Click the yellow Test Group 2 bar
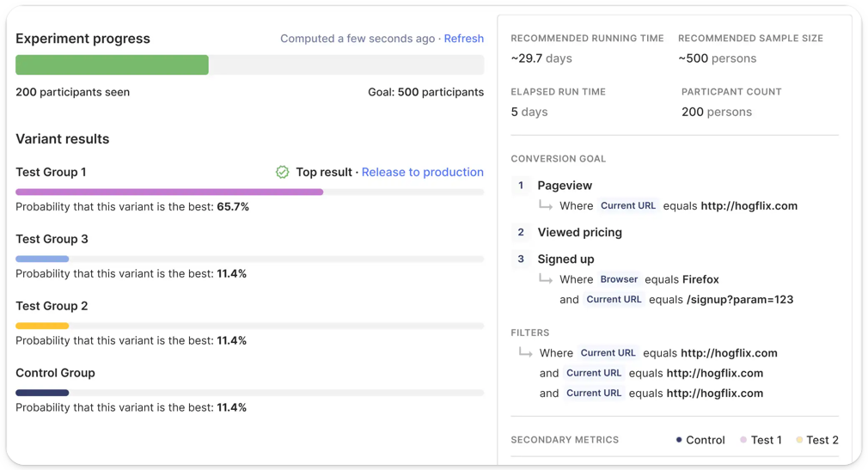The height and width of the screenshot is (470, 868). [x=42, y=326]
